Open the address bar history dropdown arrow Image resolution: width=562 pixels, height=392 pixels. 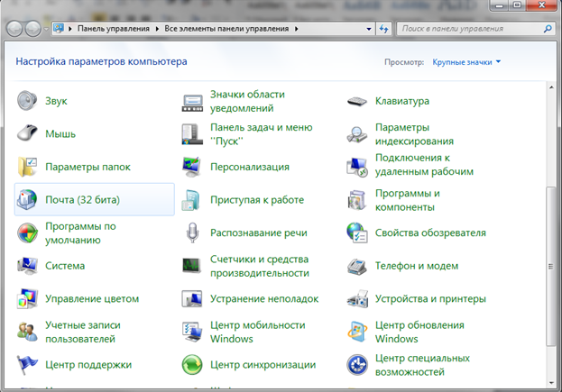coord(367,29)
